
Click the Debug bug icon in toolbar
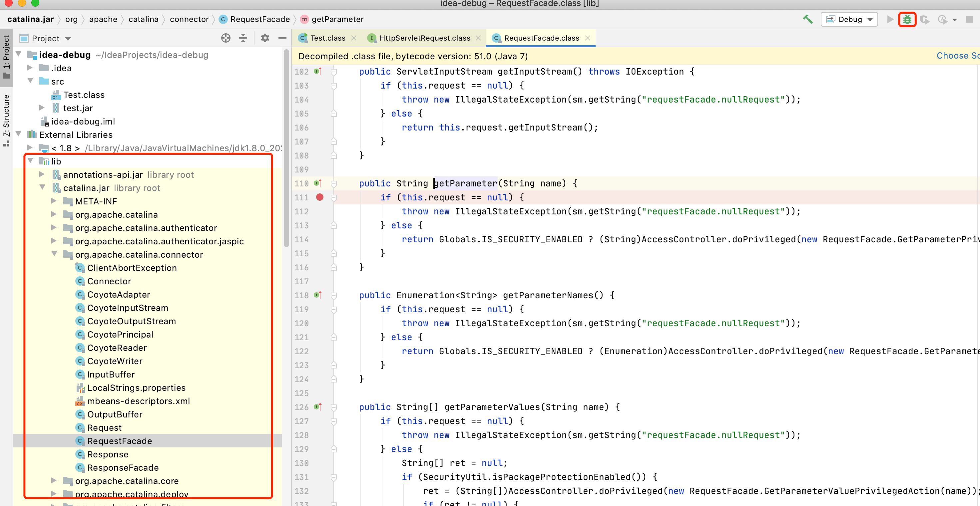pos(907,19)
